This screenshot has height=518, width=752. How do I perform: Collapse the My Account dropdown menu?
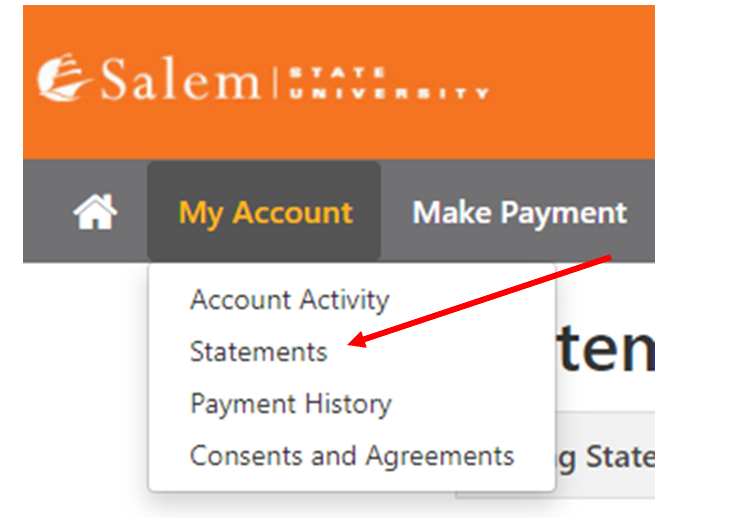[264, 212]
